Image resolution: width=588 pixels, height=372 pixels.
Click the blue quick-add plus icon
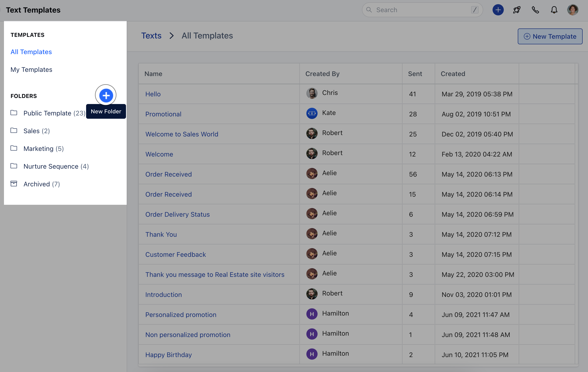click(498, 10)
